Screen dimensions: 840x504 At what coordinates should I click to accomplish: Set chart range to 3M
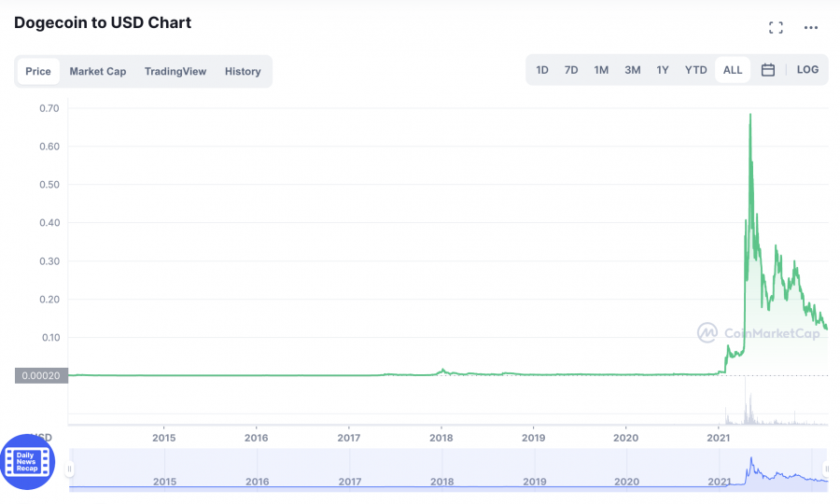(632, 70)
